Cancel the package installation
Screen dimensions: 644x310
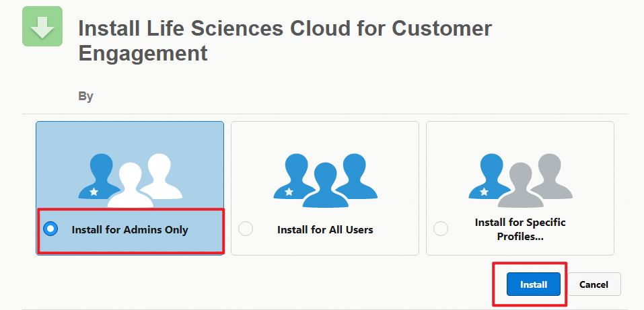(x=594, y=284)
